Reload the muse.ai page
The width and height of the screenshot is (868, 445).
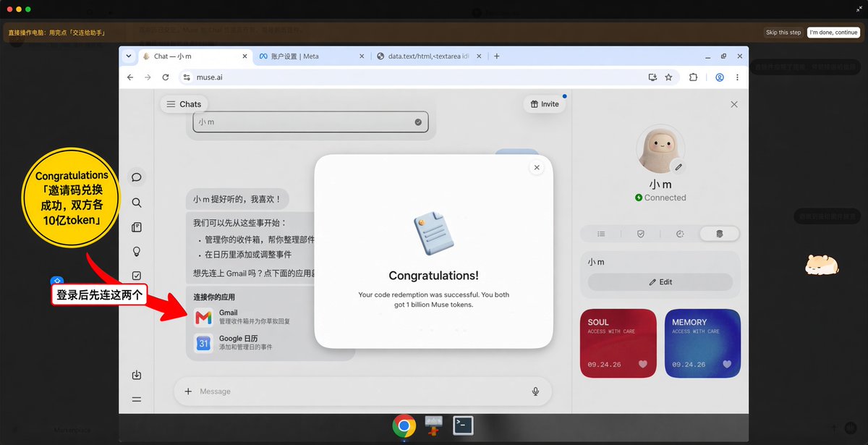coord(166,77)
